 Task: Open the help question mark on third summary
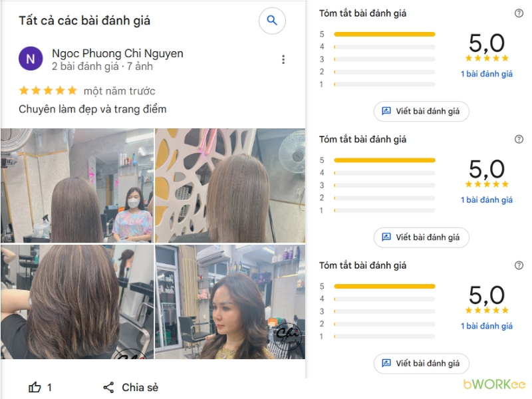point(518,265)
